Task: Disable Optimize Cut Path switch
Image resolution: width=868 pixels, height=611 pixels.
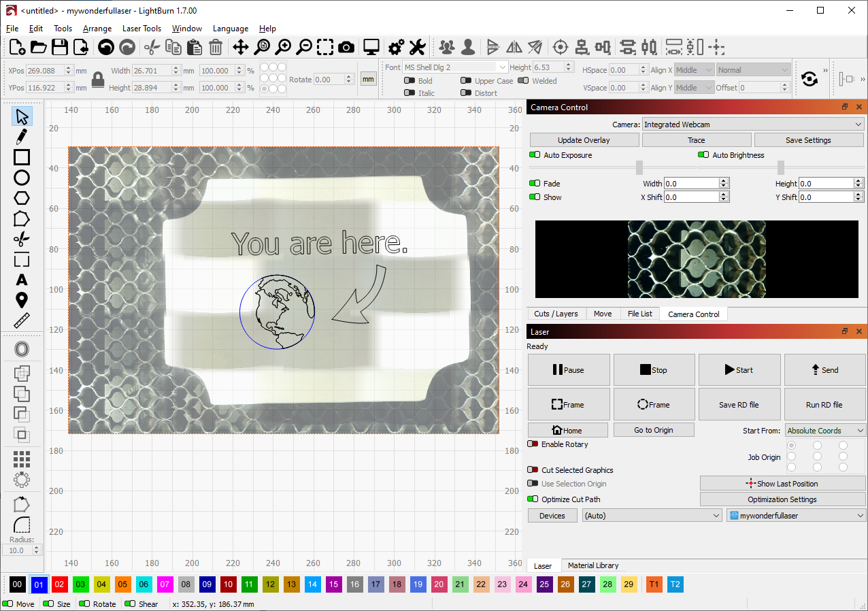Action: (x=533, y=499)
